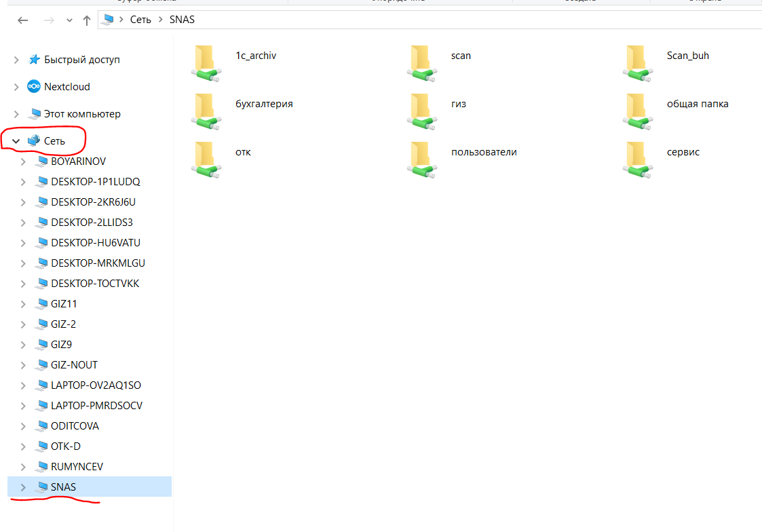Open the пользователи folder icon
Screen dimensions: 762x532
(x=421, y=159)
